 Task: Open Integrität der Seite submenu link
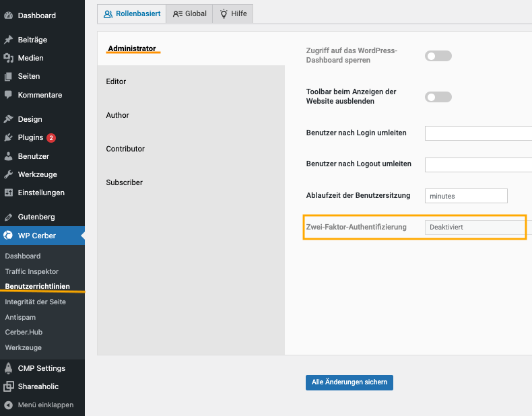[x=35, y=302]
